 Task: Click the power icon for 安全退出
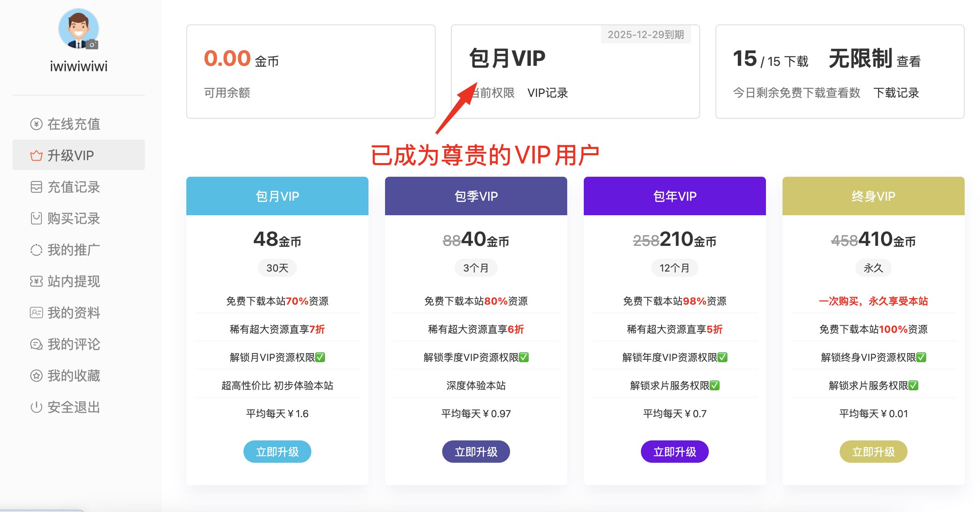(x=36, y=407)
